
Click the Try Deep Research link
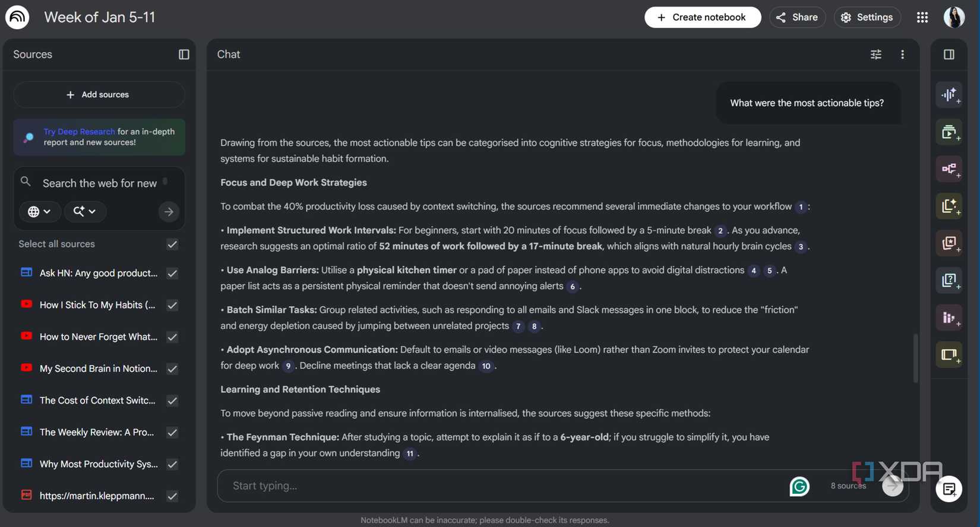click(79, 132)
